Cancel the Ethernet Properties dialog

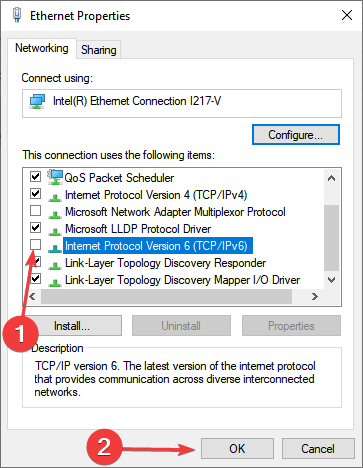click(318, 448)
